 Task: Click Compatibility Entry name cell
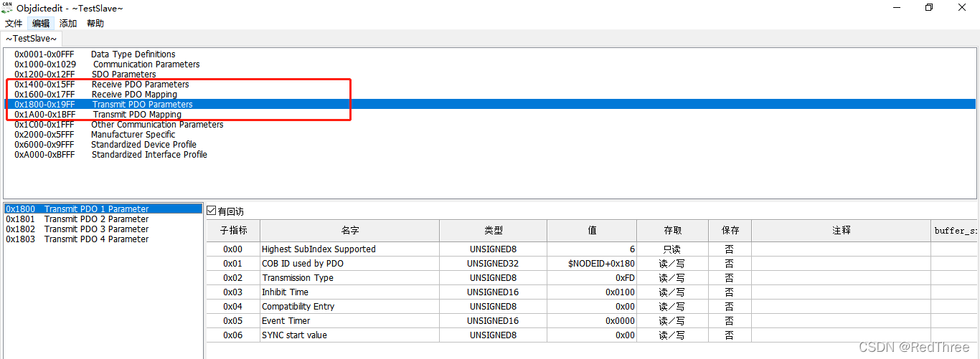(x=349, y=307)
